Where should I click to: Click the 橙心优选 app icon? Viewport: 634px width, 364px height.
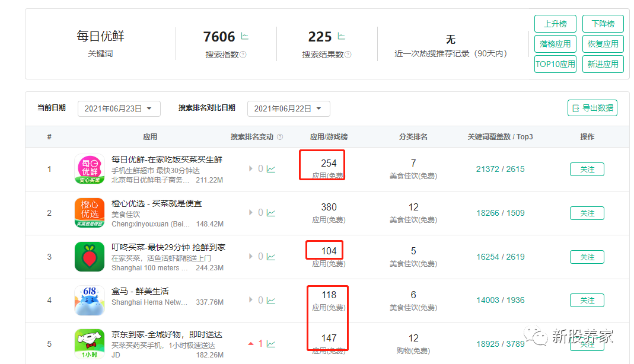coord(90,213)
